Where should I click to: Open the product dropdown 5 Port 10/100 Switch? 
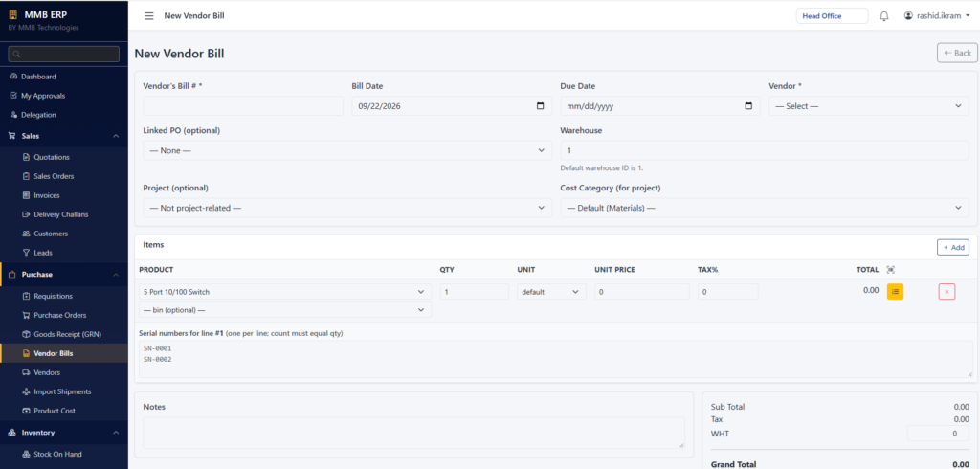click(x=285, y=291)
